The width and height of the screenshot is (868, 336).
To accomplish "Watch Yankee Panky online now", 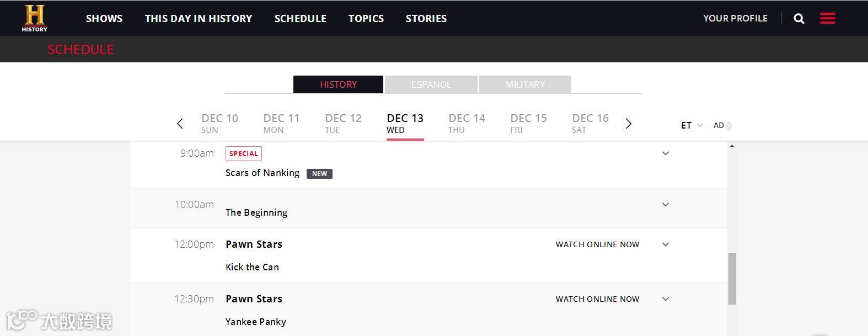I will 597,299.
